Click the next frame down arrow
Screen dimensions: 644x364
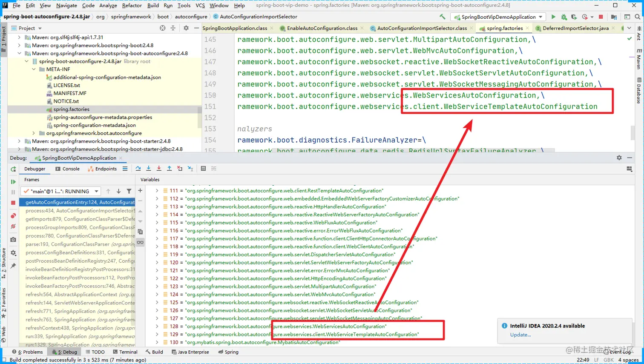(118, 191)
